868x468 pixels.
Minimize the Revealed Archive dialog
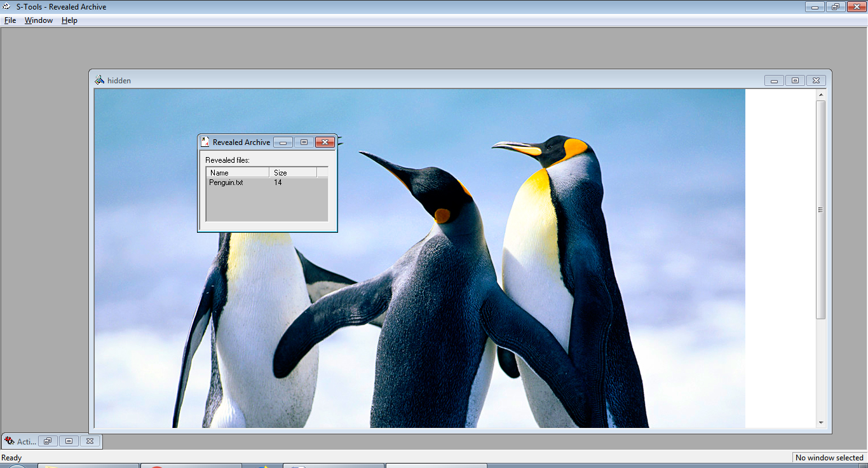[283, 142]
